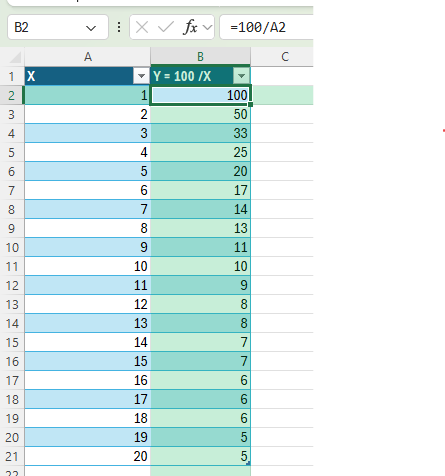Select cell B5 containing 25
Viewport: 445px width, 476px height.
200,152
